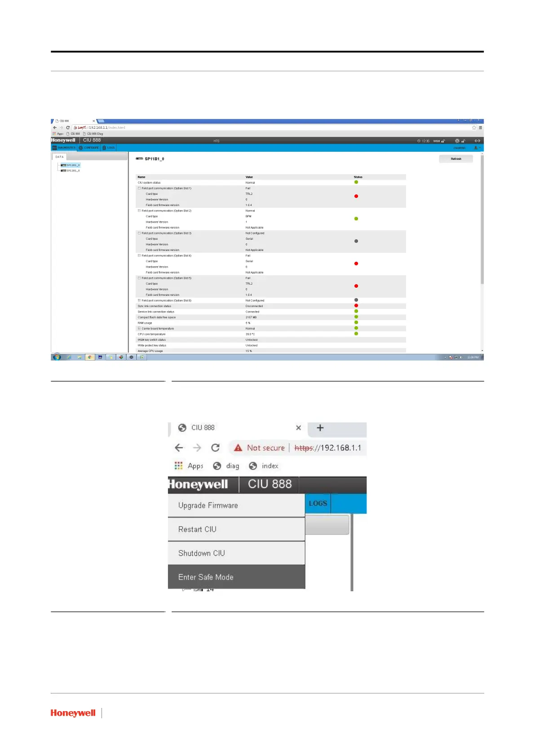Collapse Field port communication Option Slot 4
Viewport: 535px width, 756px height.
coord(139,255)
